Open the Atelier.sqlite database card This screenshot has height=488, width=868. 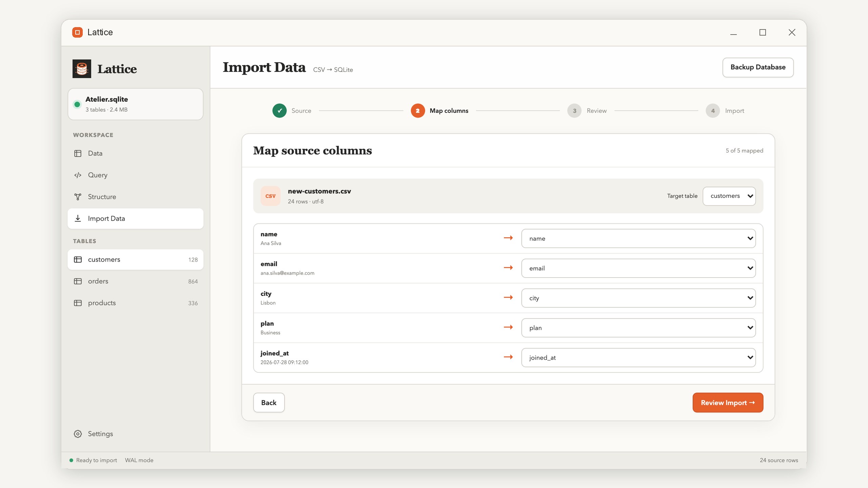point(135,104)
